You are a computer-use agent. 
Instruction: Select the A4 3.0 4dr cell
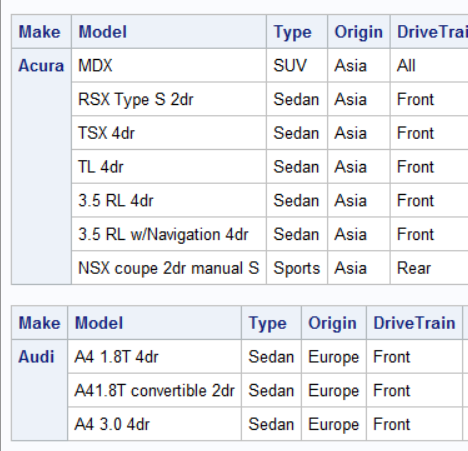tap(155, 424)
